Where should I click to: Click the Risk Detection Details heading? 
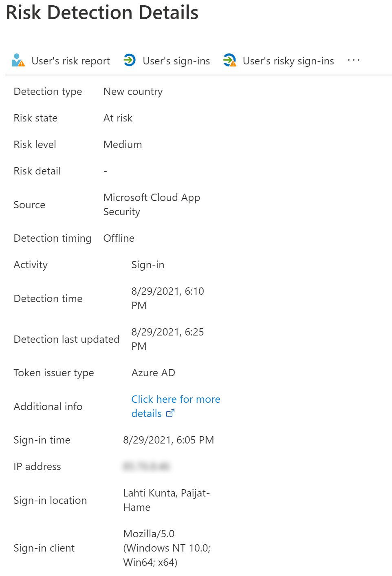pyautogui.click(x=102, y=13)
